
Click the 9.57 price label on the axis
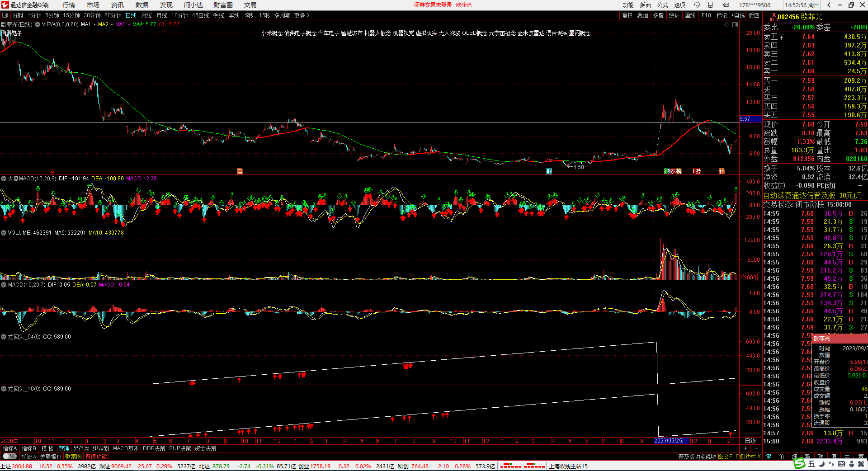click(750, 119)
